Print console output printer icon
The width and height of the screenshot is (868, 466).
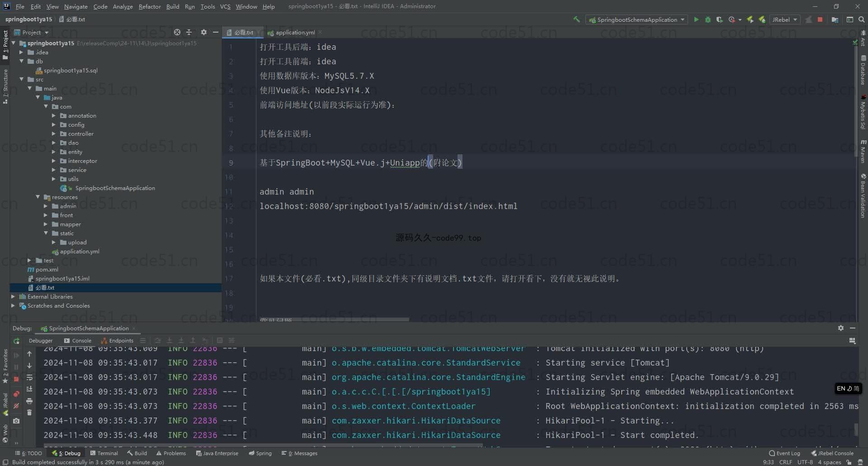(x=29, y=401)
